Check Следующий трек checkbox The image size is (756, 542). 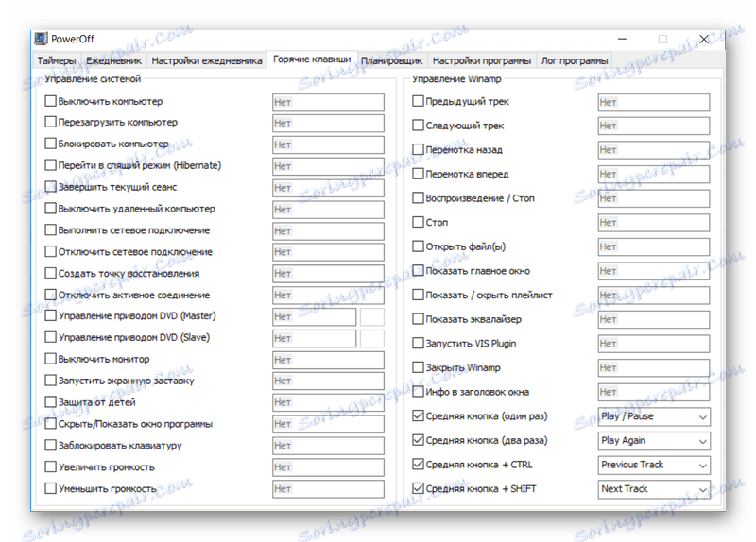coord(418,126)
